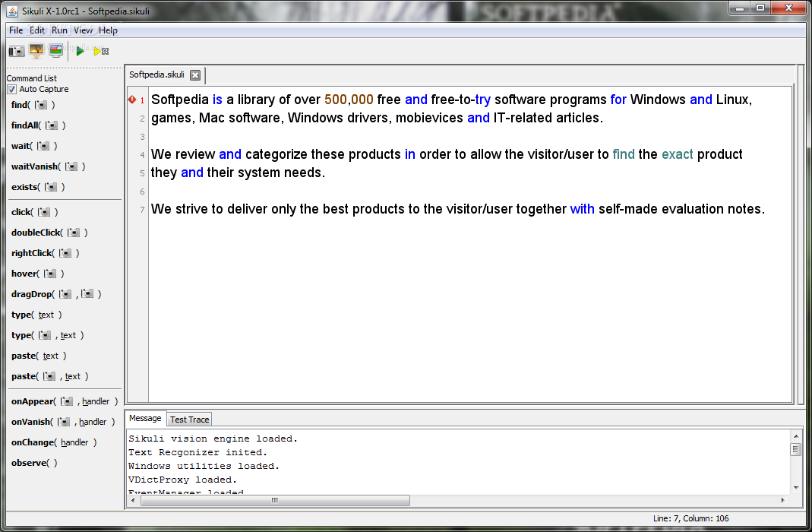
Task: Click the Line 7, Column 106 status text
Action: (690, 518)
